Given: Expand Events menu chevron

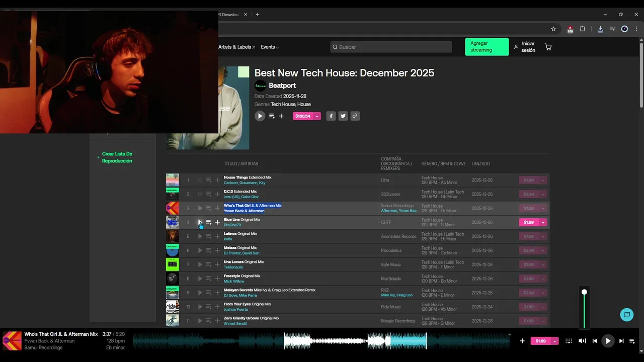Looking at the screenshot, I should coord(277,47).
